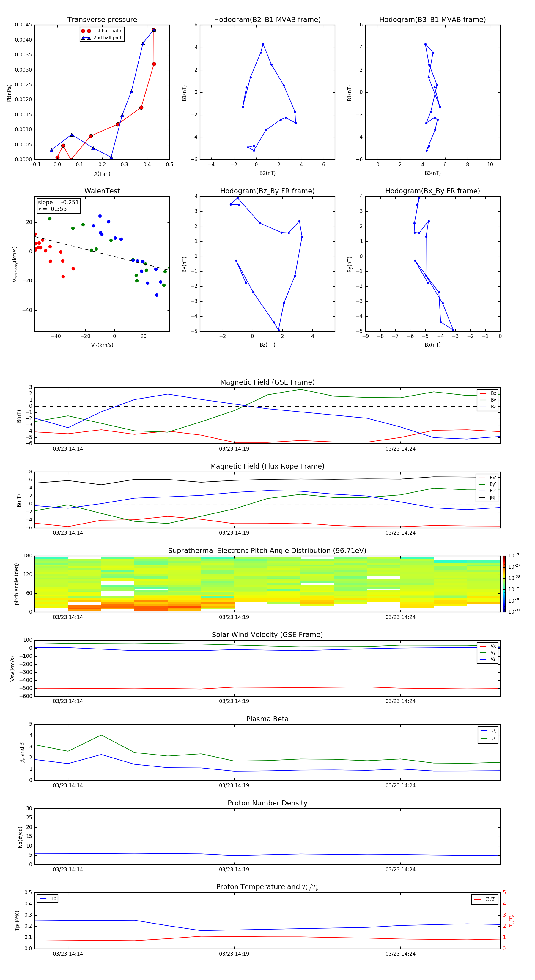Viewport: 535px width, 980px height.
Task: Click 'Hodogram(Bx_By FR frame)' title
Action: [x=432, y=191]
